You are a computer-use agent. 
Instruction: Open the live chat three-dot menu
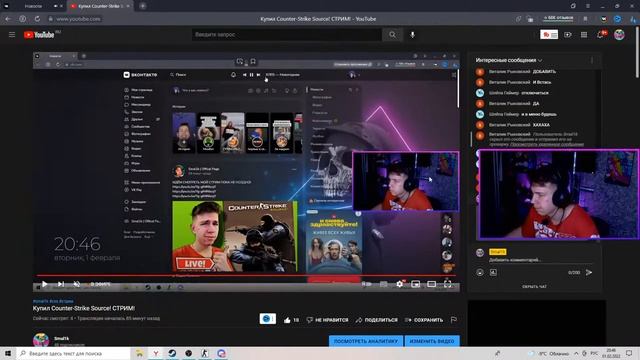[x=592, y=60]
